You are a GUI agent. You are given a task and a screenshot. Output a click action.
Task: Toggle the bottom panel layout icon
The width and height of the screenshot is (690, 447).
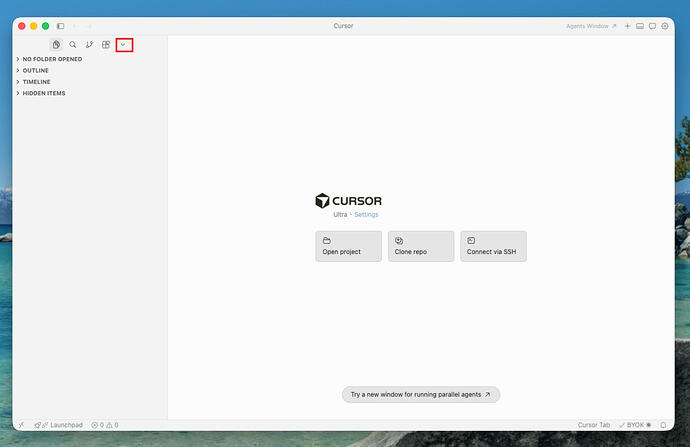640,26
